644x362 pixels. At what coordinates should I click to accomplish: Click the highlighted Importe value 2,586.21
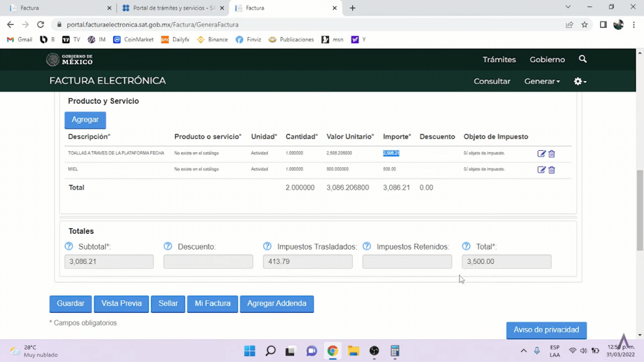tap(391, 153)
